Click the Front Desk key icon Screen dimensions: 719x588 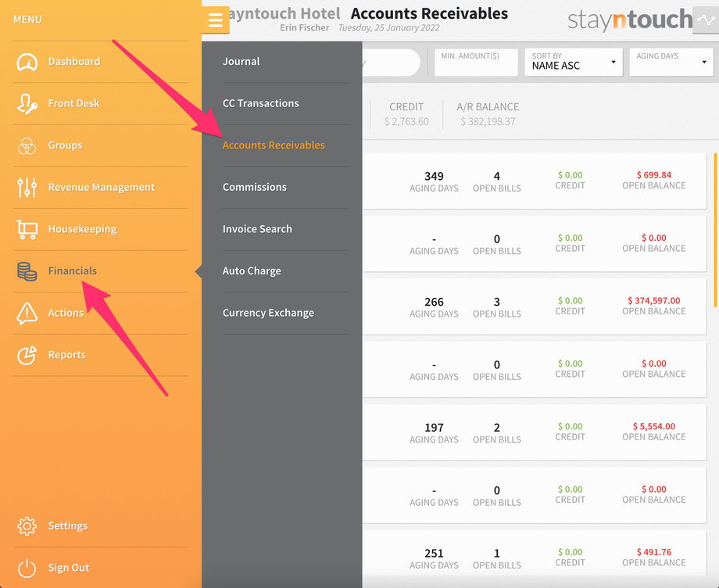pyautogui.click(x=27, y=104)
